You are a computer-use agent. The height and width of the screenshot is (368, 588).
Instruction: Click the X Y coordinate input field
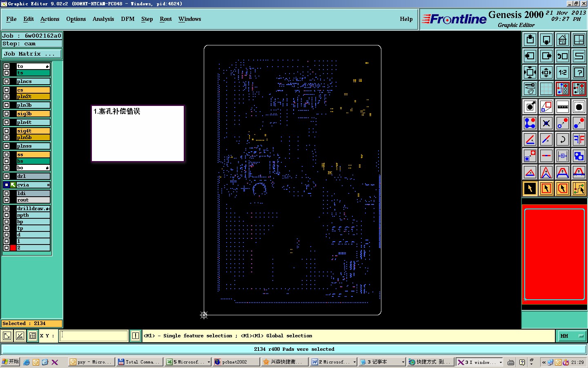(x=94, y=336)
